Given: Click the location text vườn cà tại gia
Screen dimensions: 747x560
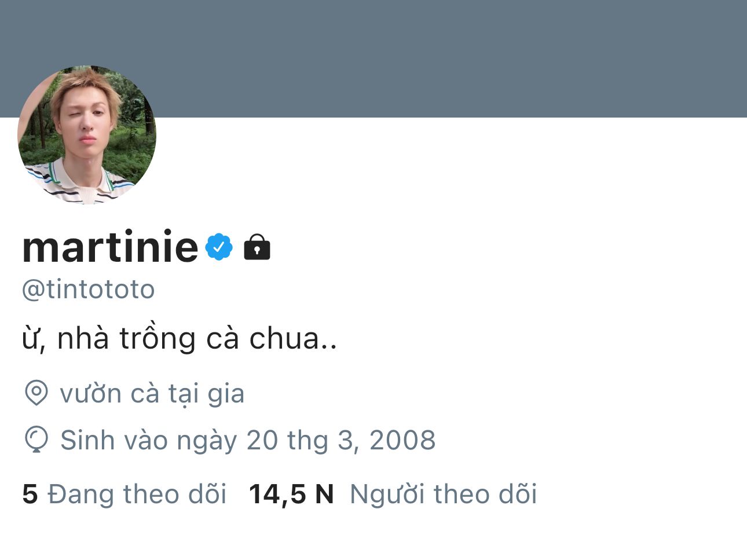Looking at the screenshot, I should pos(152,394).
